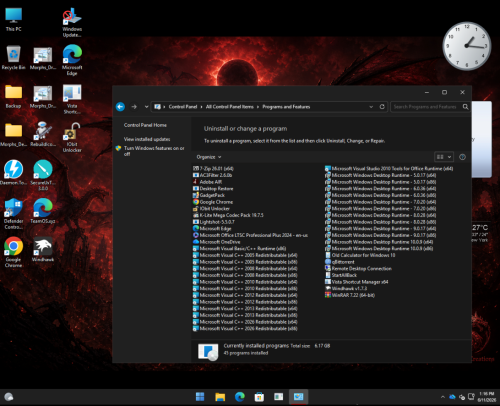Expand the address bar history dropdown
The image size is (500, 406).
tap(371, 107)
